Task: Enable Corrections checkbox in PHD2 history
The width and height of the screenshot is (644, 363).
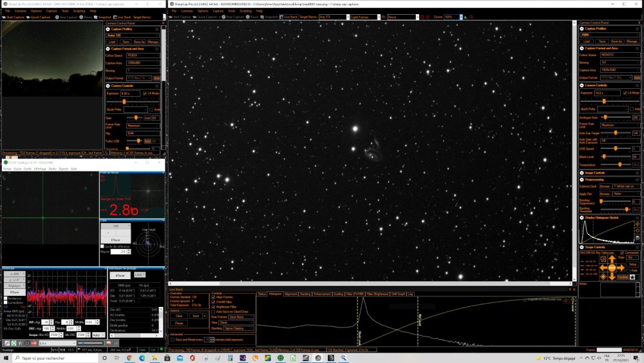Action: 6,302
